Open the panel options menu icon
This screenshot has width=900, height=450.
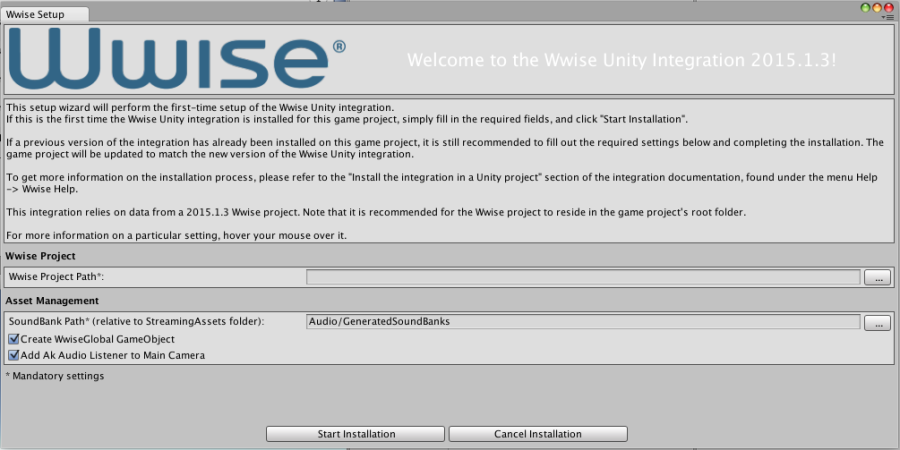tap(887, 18)
